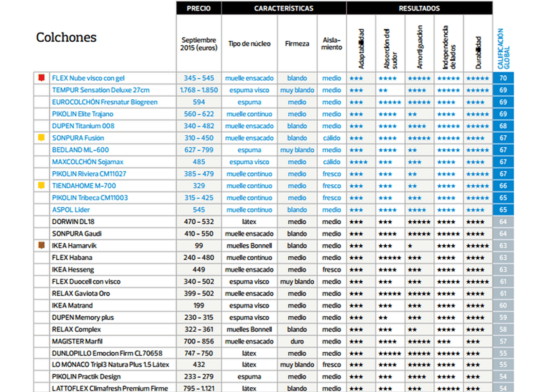Click the yellow badge beside TIENDAHOME M-700
The width and height of the screenshot is (549, 392).
click(x=42, y=186)
